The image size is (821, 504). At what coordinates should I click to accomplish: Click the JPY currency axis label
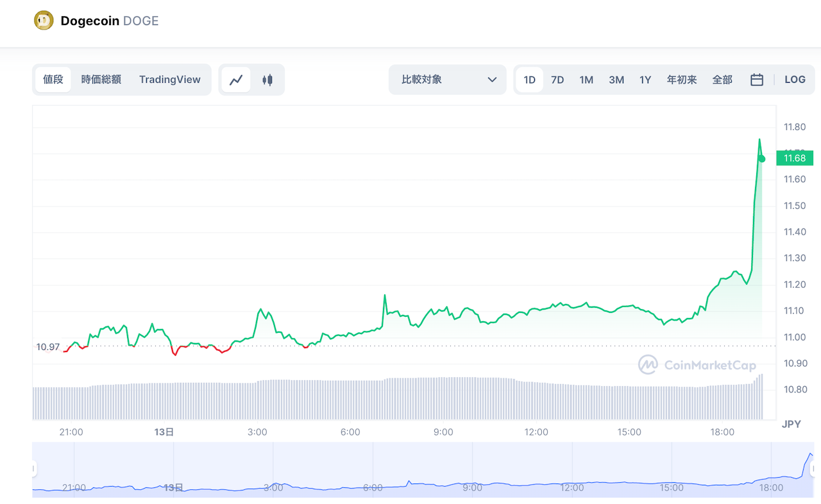tap(791, 424)
